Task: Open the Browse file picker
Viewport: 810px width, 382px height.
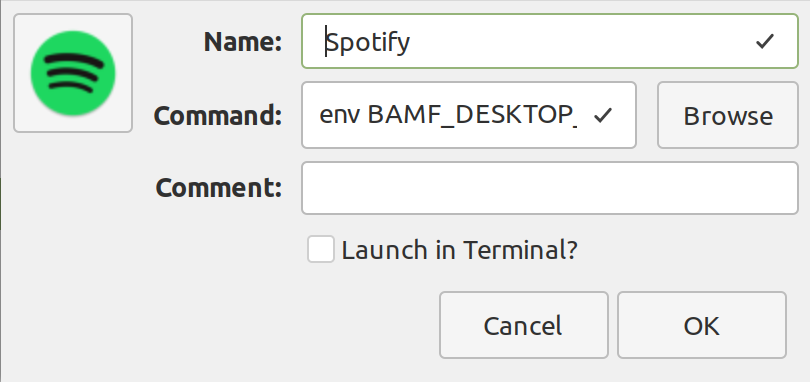Action: tap(727, 115)
